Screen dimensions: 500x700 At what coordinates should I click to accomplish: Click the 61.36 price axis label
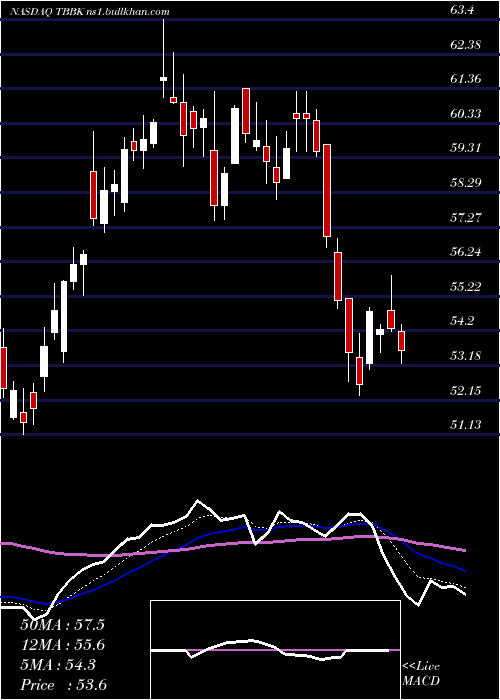click(x=466, y=79)
